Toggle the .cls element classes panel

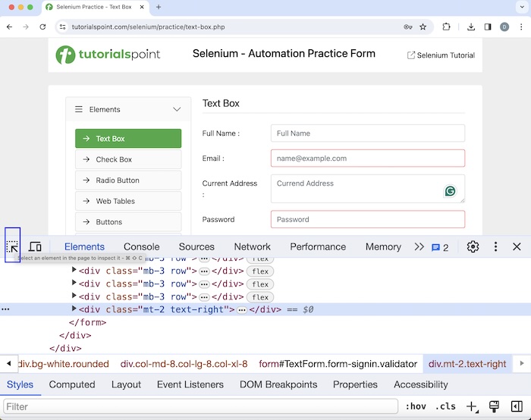[445, 406]
